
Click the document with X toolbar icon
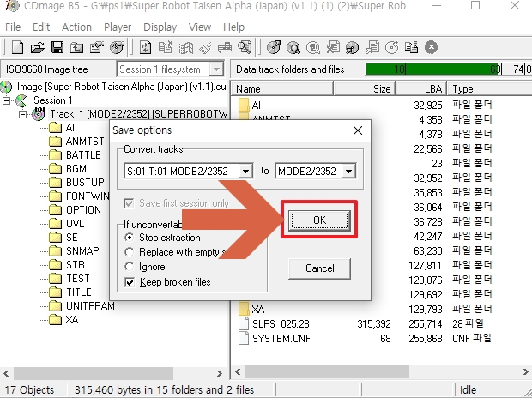click(333, 47)
